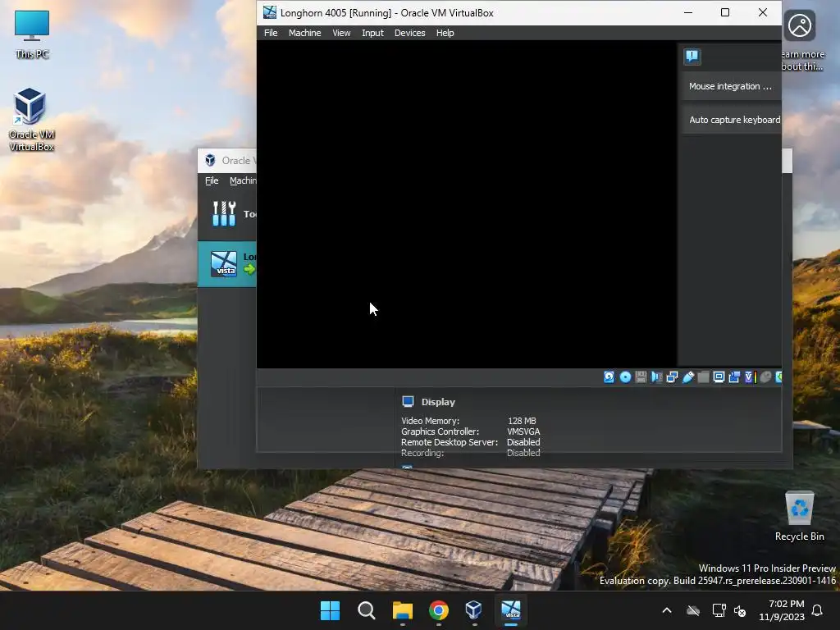Click the network tray icon
Viewport: 840px width, 630px height.
point(719,610)
